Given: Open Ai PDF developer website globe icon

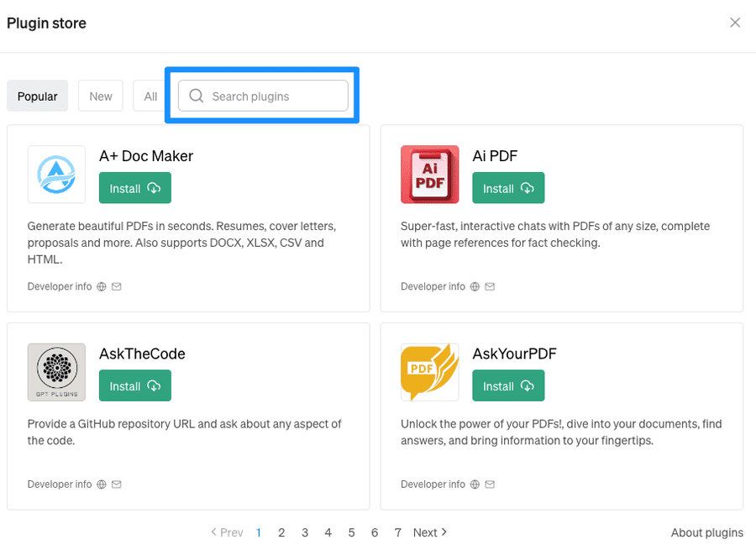Looking at the screenshot, I should click(475, 286).
